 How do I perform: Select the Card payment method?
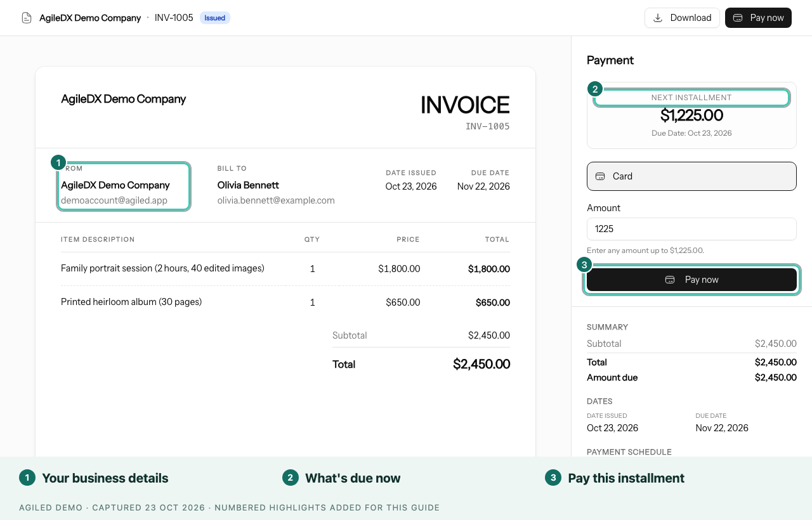pyautogui.click(x=691, y=176)
